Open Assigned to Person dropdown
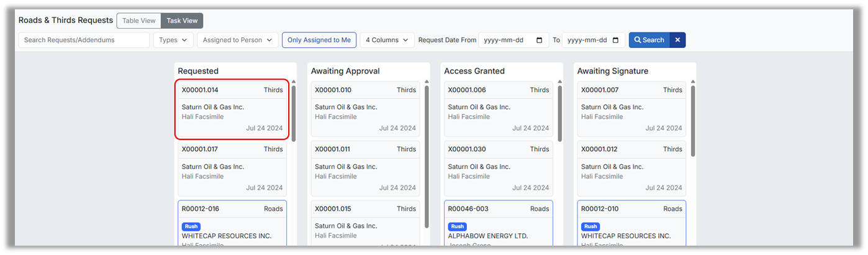 point(237,40)
